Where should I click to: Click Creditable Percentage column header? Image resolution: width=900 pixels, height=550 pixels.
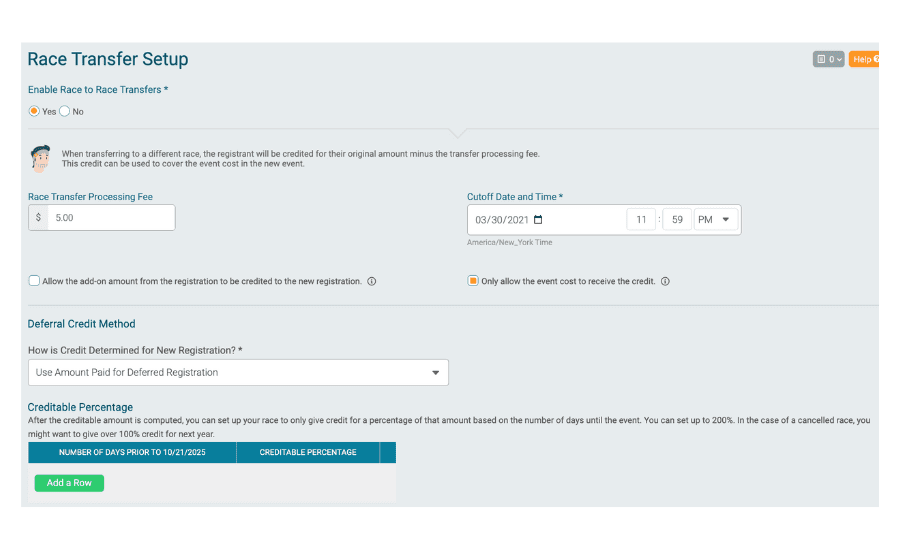coord(308,452)
